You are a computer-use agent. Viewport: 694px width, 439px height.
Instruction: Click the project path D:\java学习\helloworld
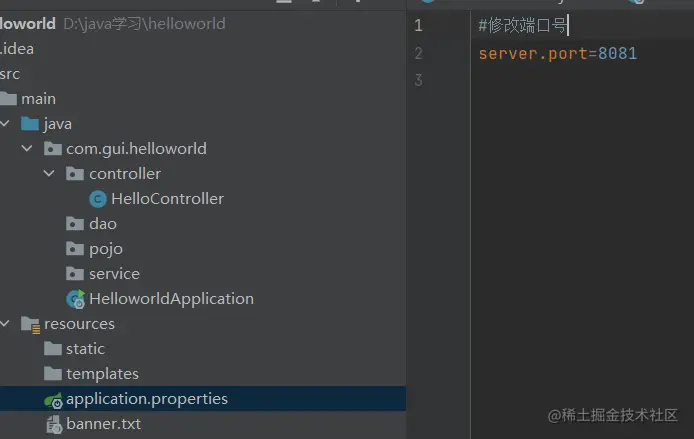(x=144, y=23)
